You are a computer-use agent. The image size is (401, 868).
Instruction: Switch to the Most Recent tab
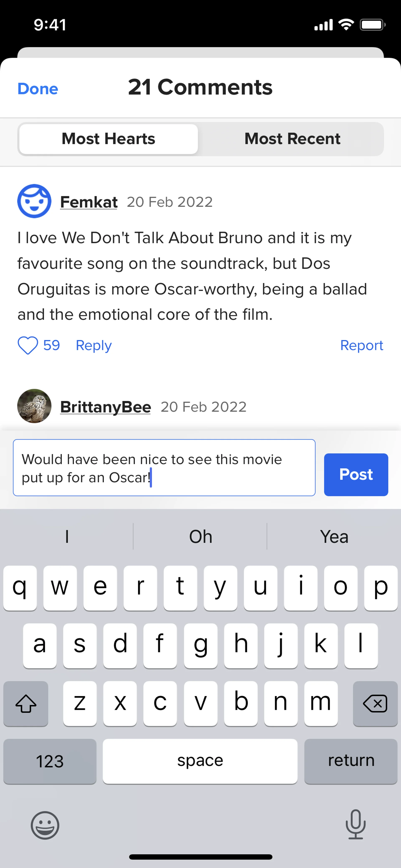pos(292,139)
